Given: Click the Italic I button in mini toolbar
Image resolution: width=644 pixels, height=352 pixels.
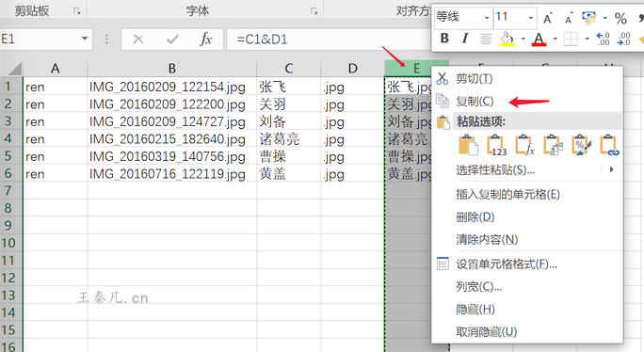Looking at the screenshot, I should coord(465,39).
